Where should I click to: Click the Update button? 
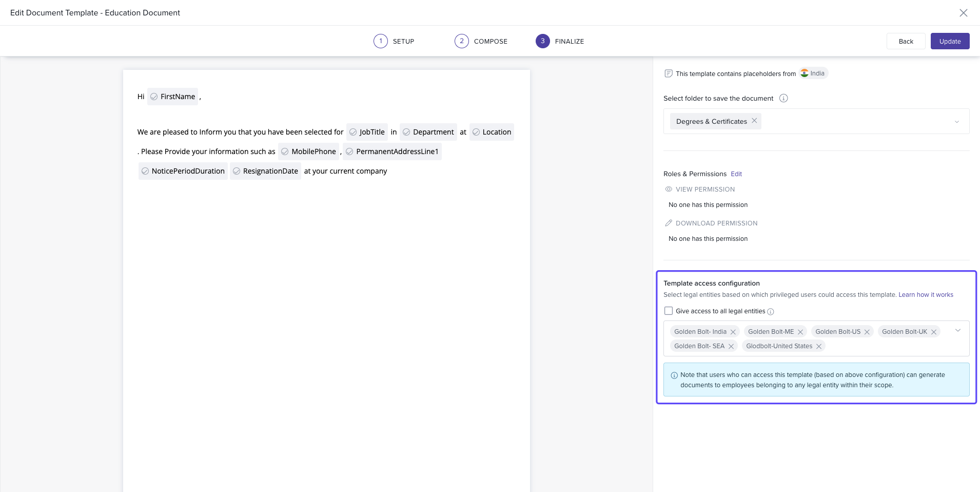[x=950, y=41]
